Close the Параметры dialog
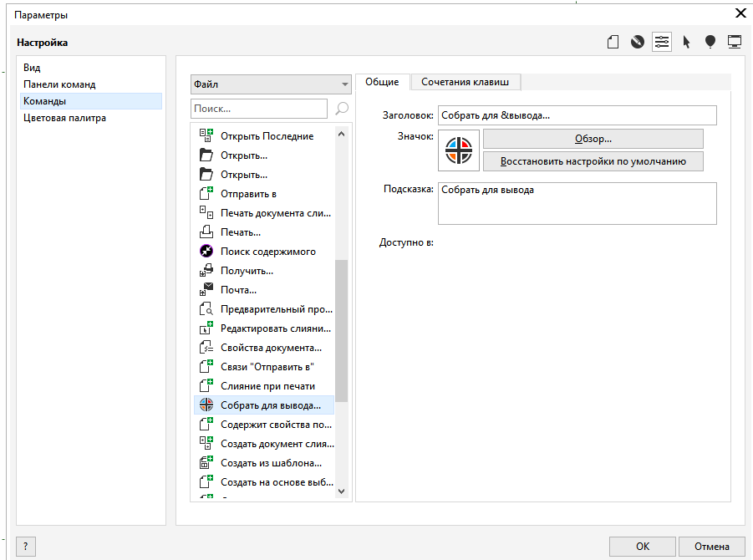Image resolution: width=753 pixels, height=560 pixels. click(740, 13)
